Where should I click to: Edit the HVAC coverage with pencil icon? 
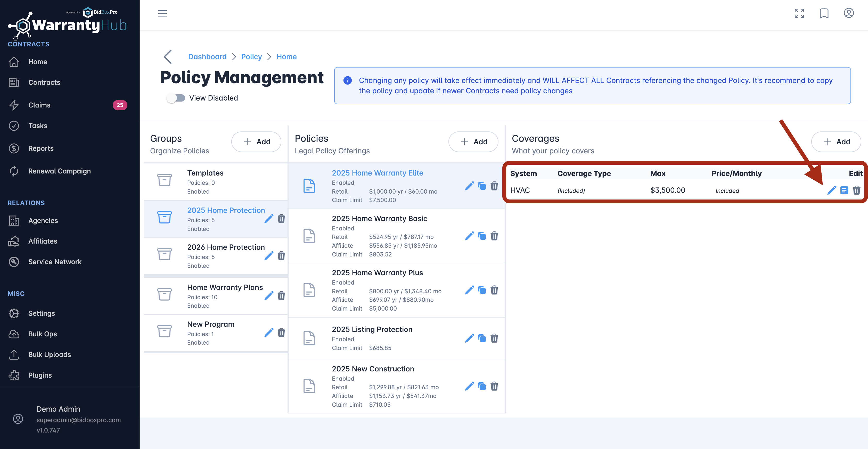pyautogui.click(x=831, y=190)
